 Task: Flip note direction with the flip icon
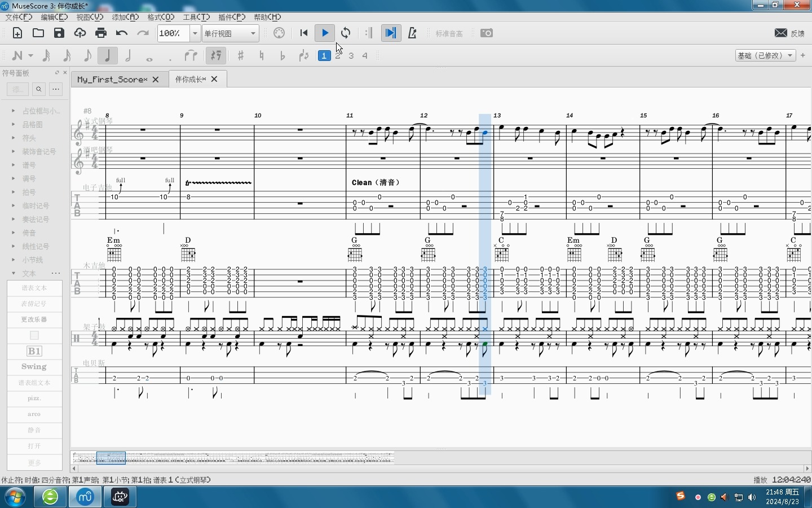pyautogui.click(x=304, y=55)
